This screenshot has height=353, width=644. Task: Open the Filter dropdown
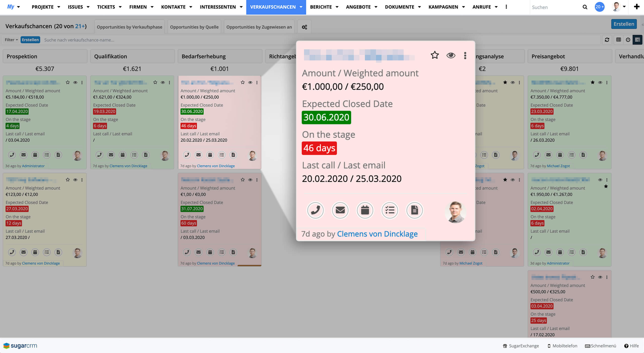pos(11,40)
